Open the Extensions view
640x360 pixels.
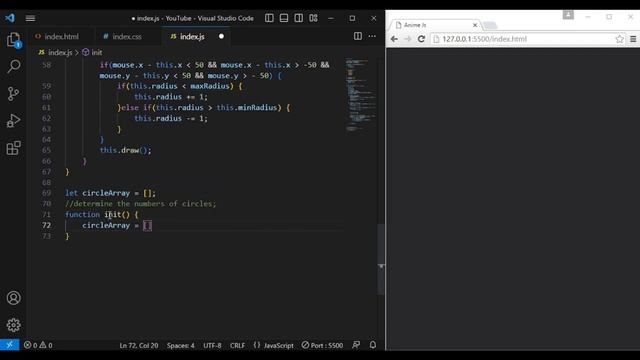click(13, 148)
